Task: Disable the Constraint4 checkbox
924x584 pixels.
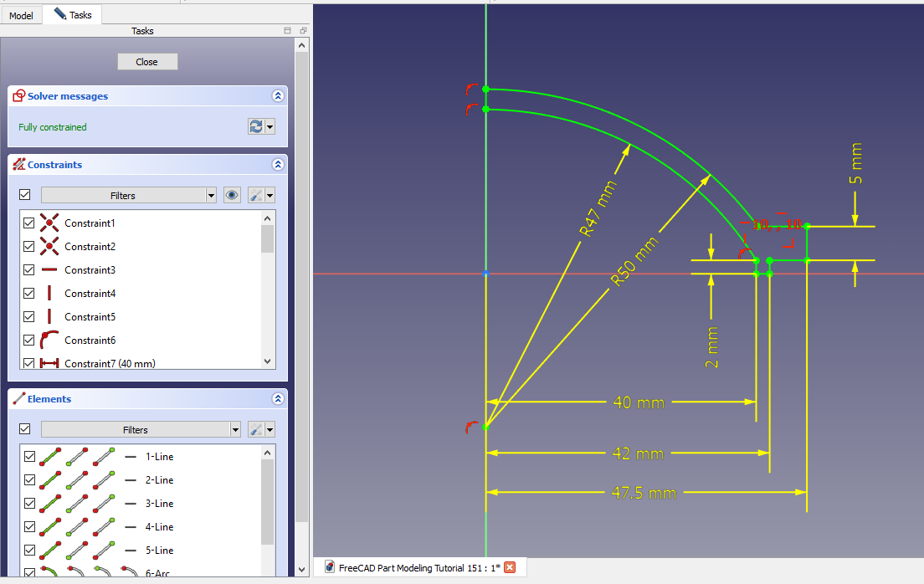Action: 29,294
